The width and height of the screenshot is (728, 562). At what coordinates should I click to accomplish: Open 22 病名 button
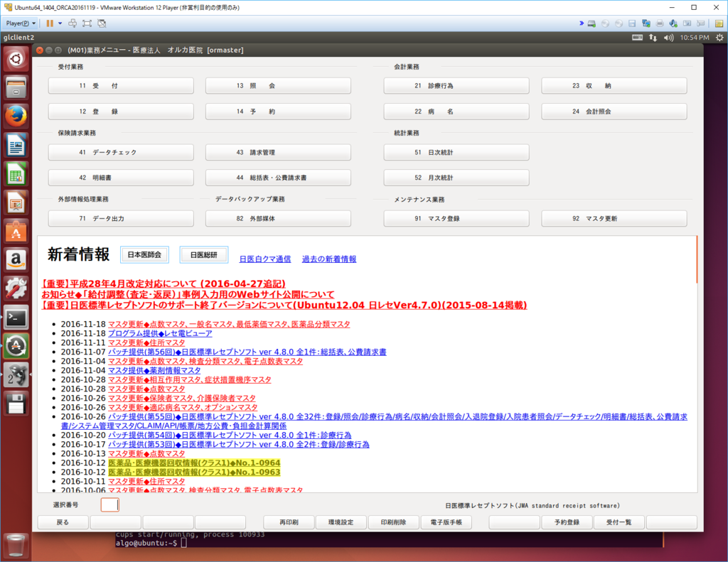click(x=456, y=112)
